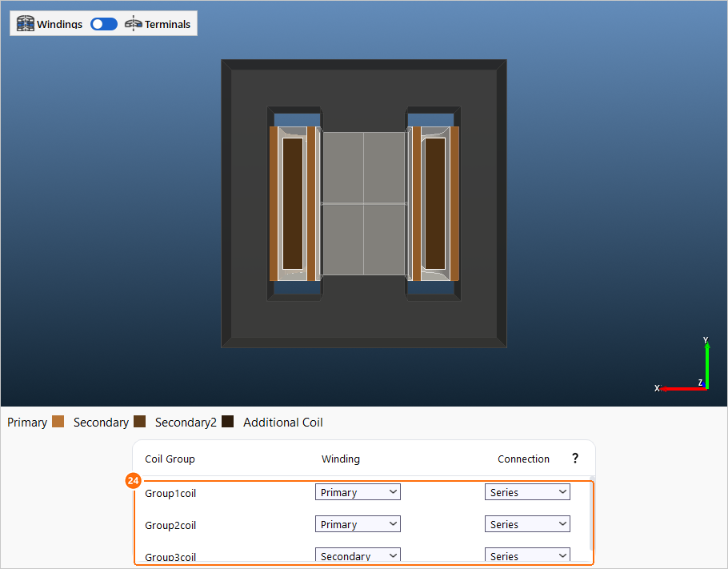Open the Group1coil Winding dropdown

(358, 492)
